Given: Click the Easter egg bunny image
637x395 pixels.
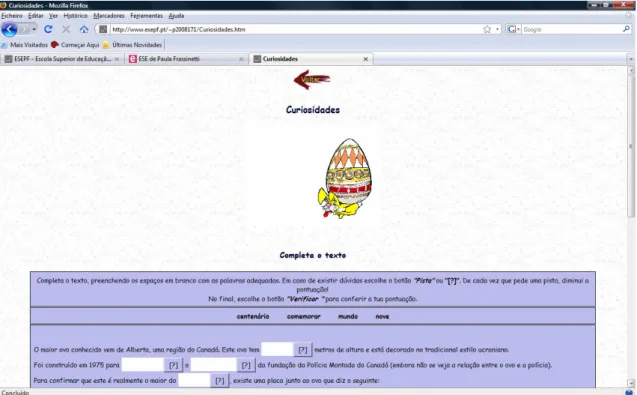Looking at the screenshot, I should click(344, 178).
